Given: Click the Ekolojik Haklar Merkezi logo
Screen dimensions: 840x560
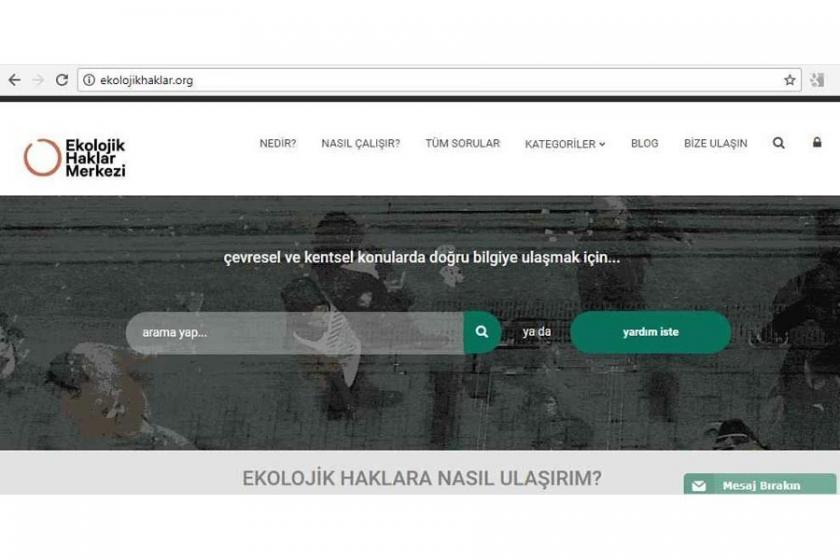Looking at the screenshot, I should coord(74,158).
